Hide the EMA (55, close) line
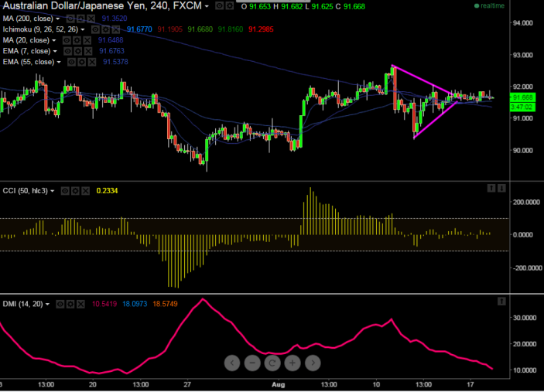Screen dimensions: 544x392 (71, 62)
